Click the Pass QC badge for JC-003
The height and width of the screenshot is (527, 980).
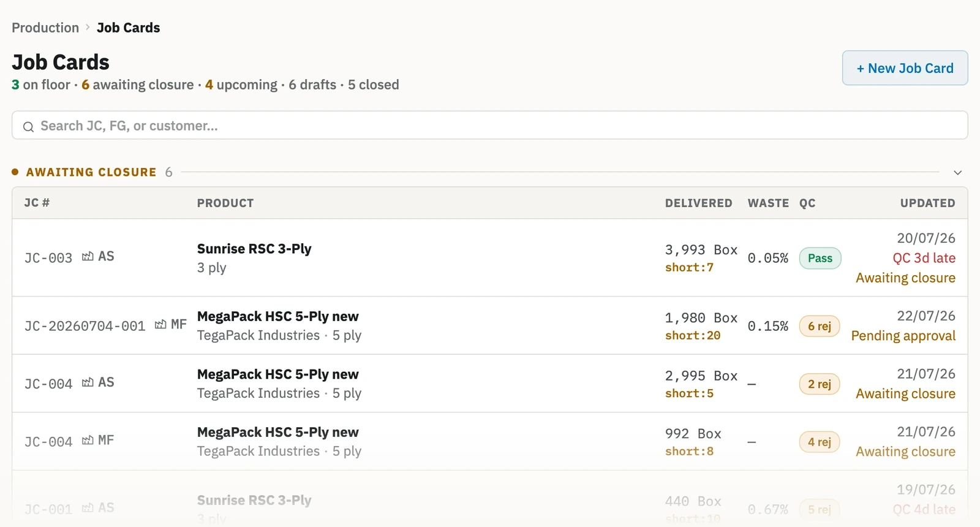(x=820, y=258)
